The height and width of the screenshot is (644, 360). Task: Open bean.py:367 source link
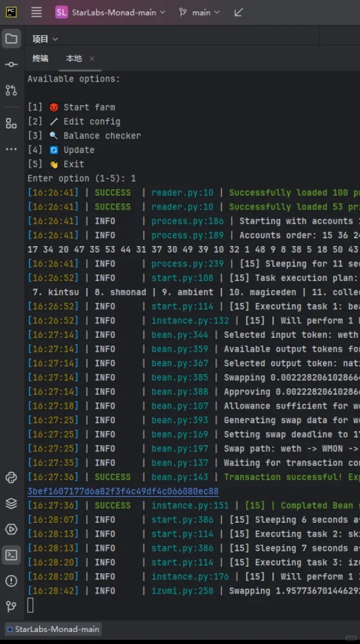pos(180,364)
